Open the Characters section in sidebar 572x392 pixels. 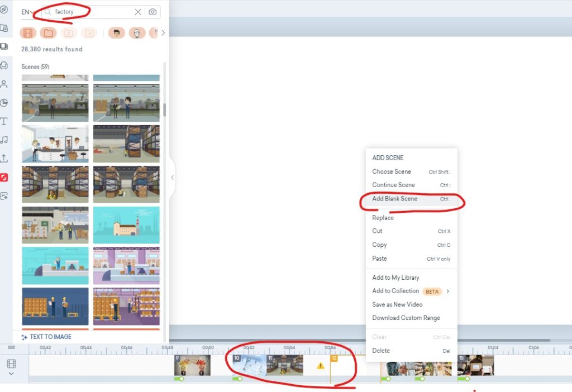(4, 84)
